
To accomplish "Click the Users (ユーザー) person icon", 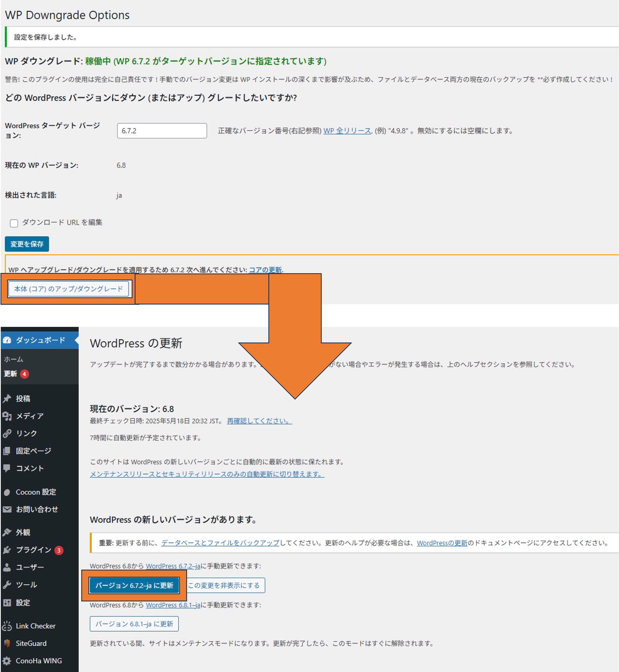I will [x=7, y=567].
